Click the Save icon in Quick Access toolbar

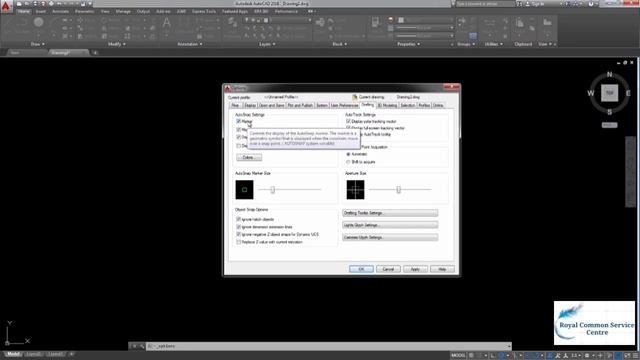(x=35, y=4)
